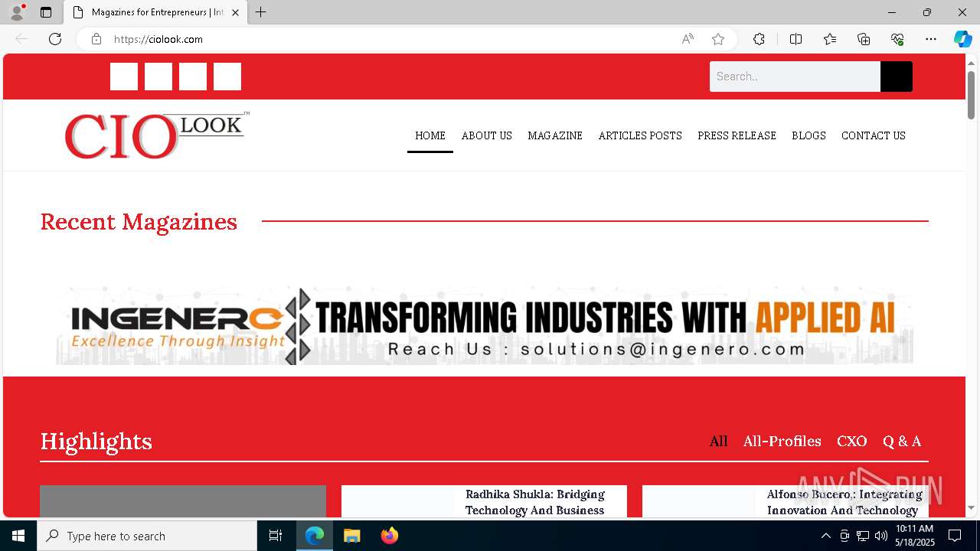
Task: Click the Ingenero Applied AI banner
Action: tap(485, 326)
